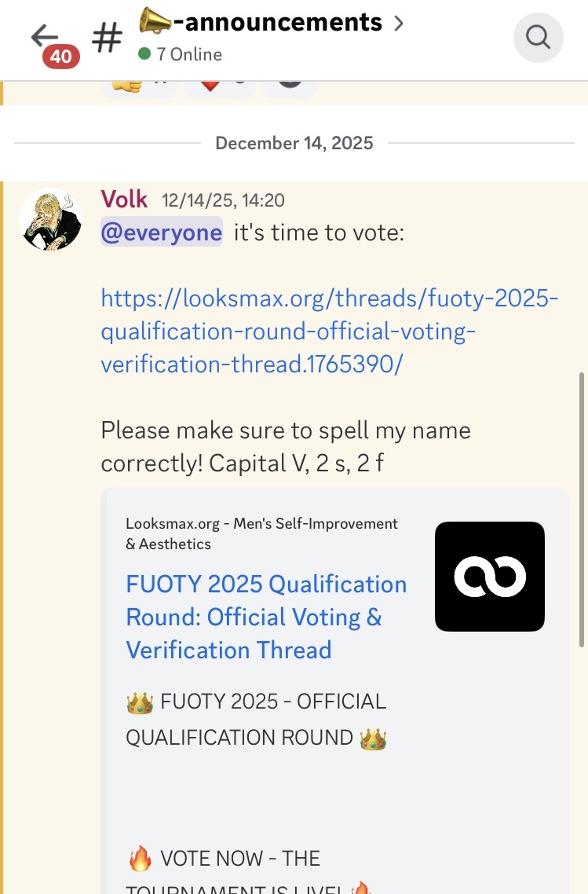Open Volk's profile avatar

pyautogui.click(x=50, y=220)
